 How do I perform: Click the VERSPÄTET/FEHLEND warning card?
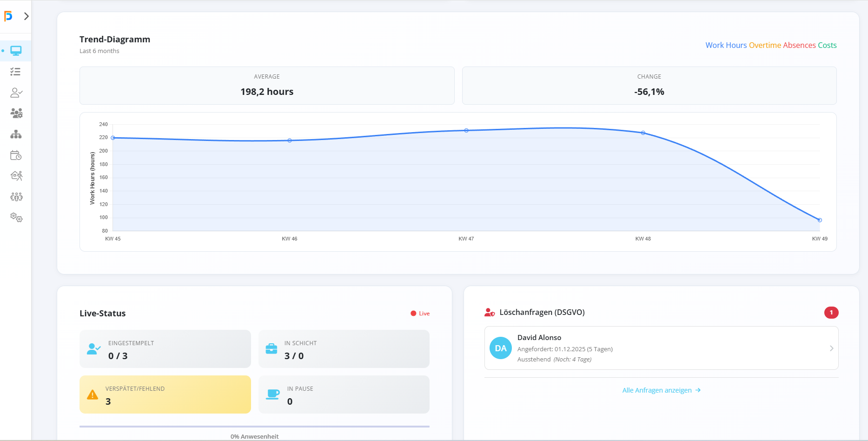tap(165, 394)
